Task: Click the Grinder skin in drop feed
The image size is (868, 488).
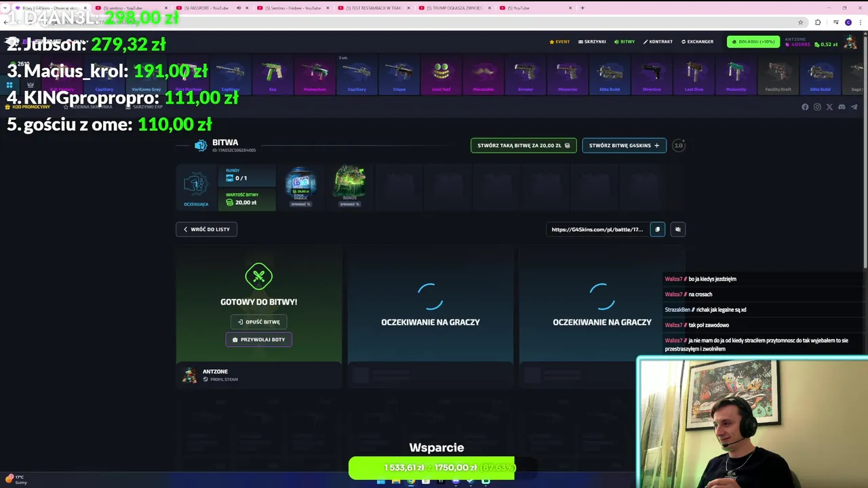Action: click(x=526, y=76)
